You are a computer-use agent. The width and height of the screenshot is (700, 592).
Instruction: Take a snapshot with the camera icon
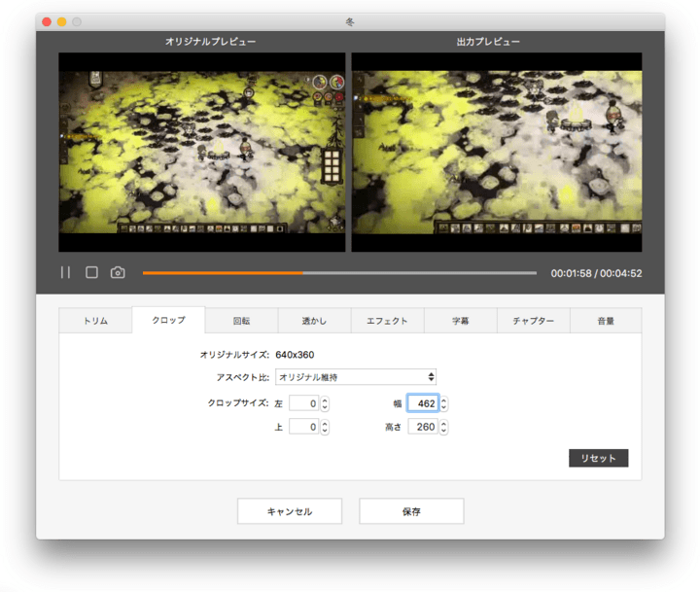click(x=118, y=273)
